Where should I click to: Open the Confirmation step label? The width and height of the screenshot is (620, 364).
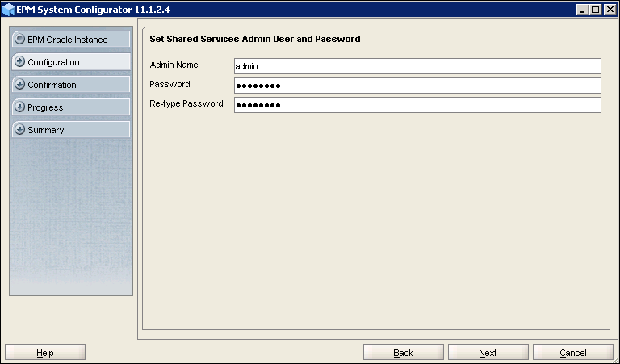[52, 85]
